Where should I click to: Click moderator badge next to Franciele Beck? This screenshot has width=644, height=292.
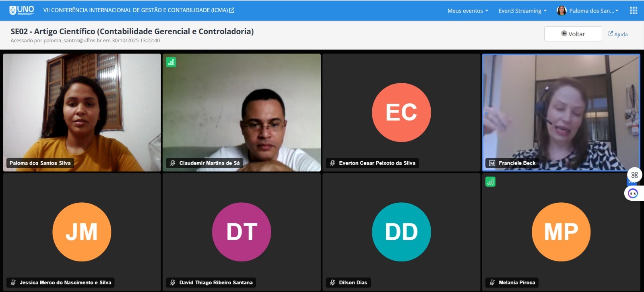(x=492, y=163)
